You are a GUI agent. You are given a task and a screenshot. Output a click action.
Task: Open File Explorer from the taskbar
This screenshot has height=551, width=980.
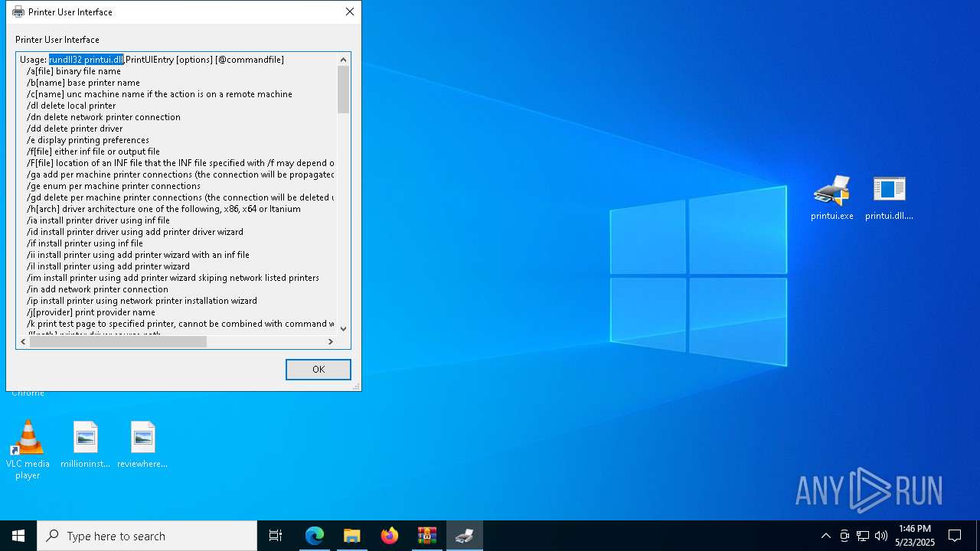pyautogui.click(x=351, y=536)
